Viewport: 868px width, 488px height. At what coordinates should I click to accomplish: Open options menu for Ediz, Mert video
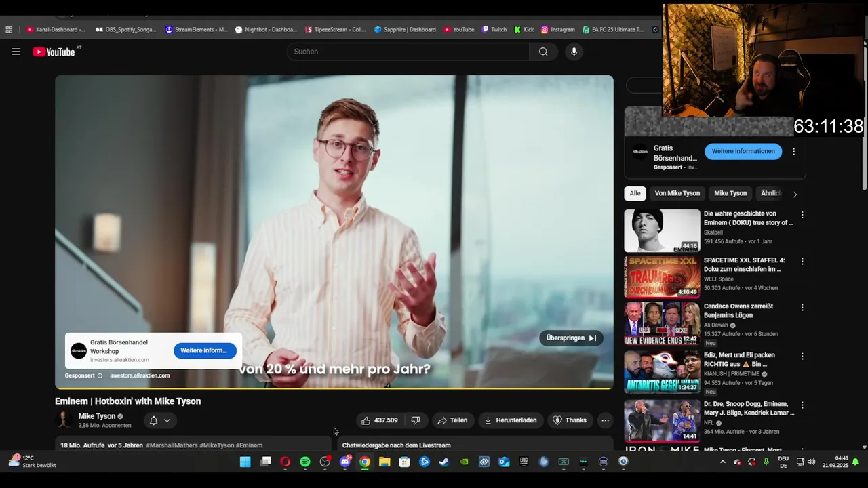pos(802,356)
